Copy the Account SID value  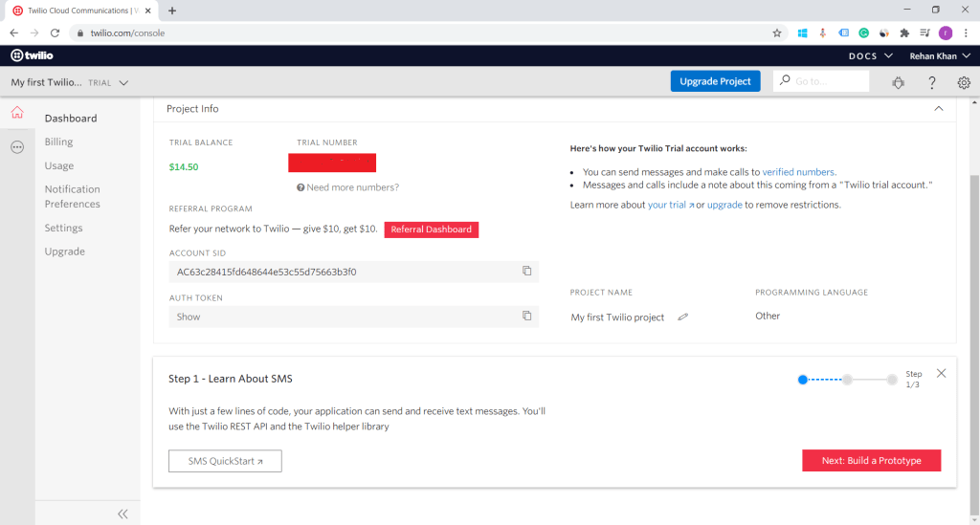526,271
